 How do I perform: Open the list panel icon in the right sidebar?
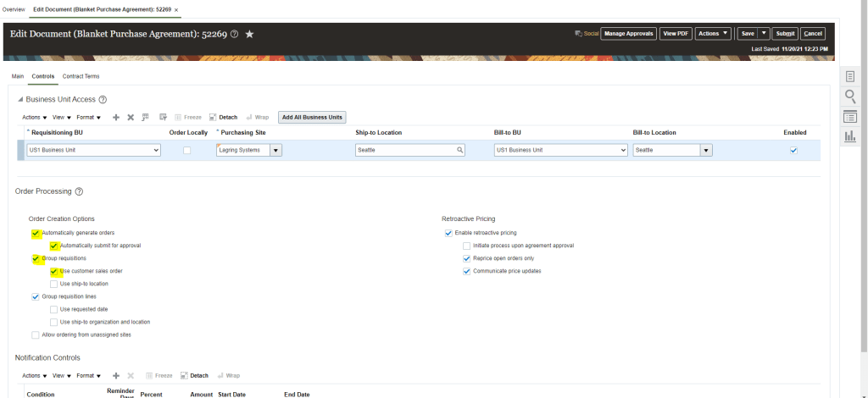point(850,116)
